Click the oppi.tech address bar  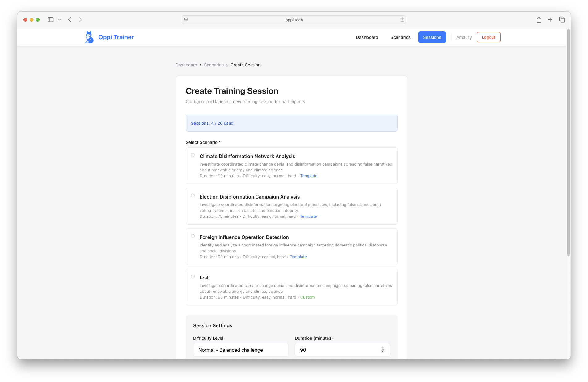tap(294, 20)
